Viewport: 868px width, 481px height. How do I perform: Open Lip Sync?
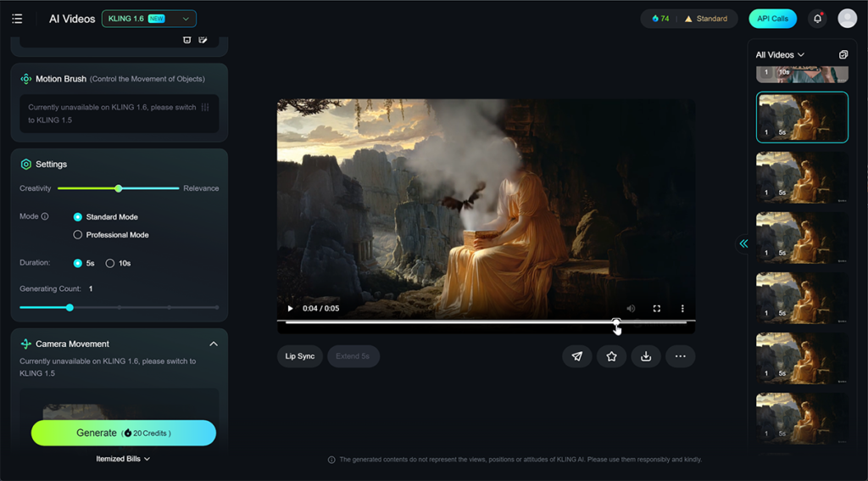point(300,356)
